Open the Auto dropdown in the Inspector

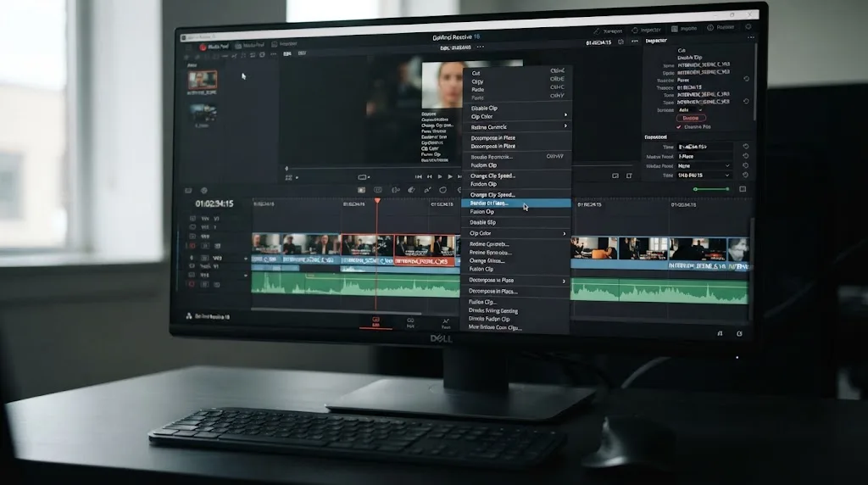(690, 110)
